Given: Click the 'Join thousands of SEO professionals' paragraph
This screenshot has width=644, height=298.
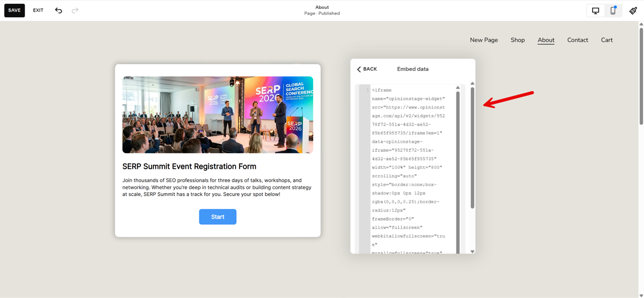Looking at the screenshot, I should pyautogui.click(x=217, y=187).
